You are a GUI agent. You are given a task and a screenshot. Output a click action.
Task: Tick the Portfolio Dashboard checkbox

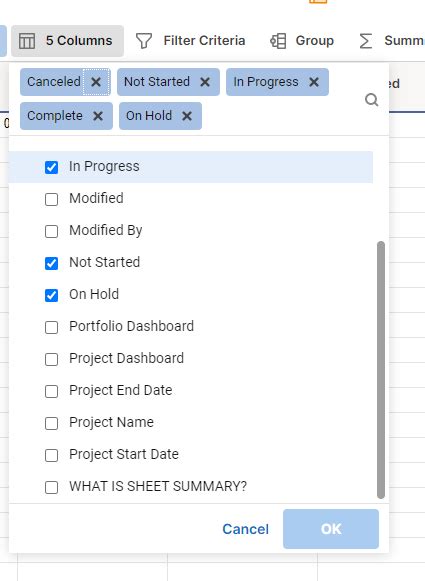point(52,327)
